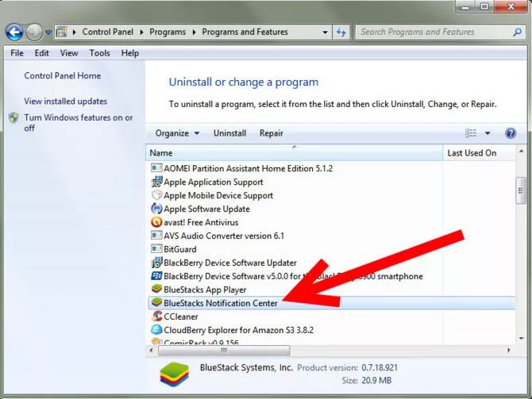532x399 pixels.
Task: Open recent pages dropdown beside Forward button
Action: point(48,33)
